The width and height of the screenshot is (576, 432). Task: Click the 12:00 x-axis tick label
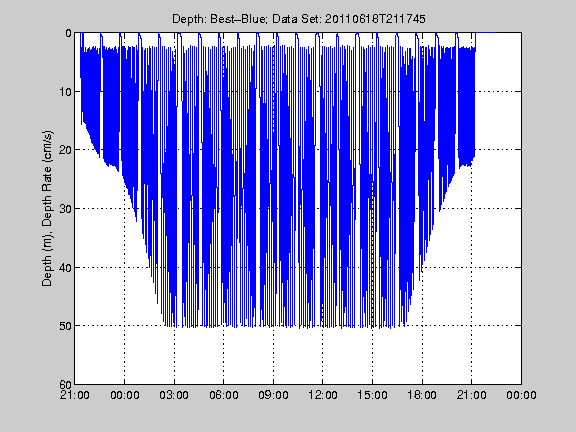323,395
